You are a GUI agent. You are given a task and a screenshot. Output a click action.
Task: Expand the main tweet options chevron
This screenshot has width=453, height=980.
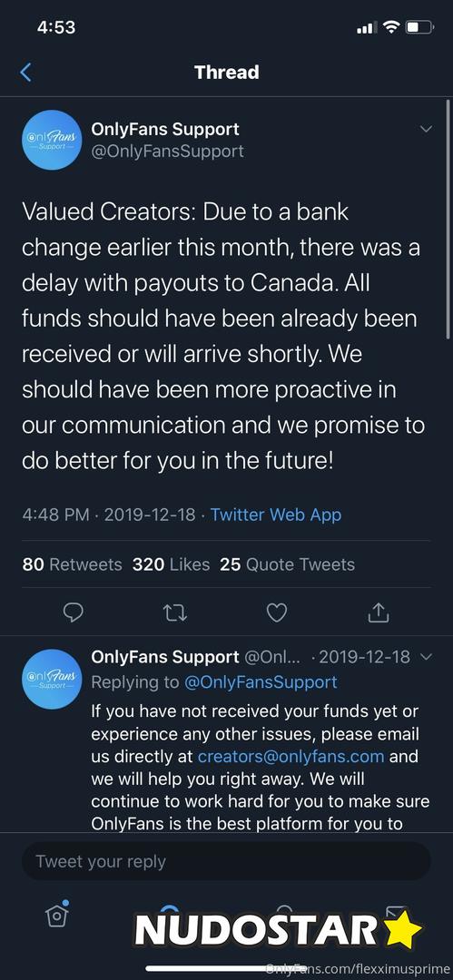(x=426, y=130)
